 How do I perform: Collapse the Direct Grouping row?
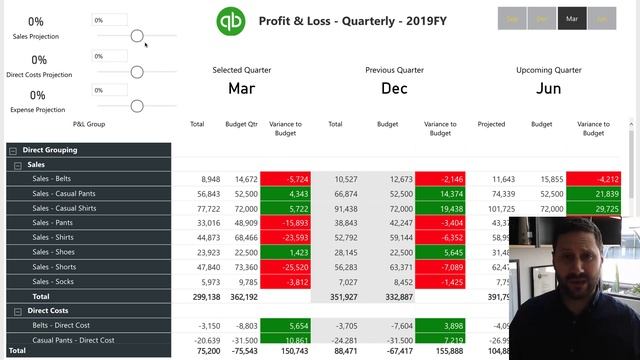coord(13,151)
